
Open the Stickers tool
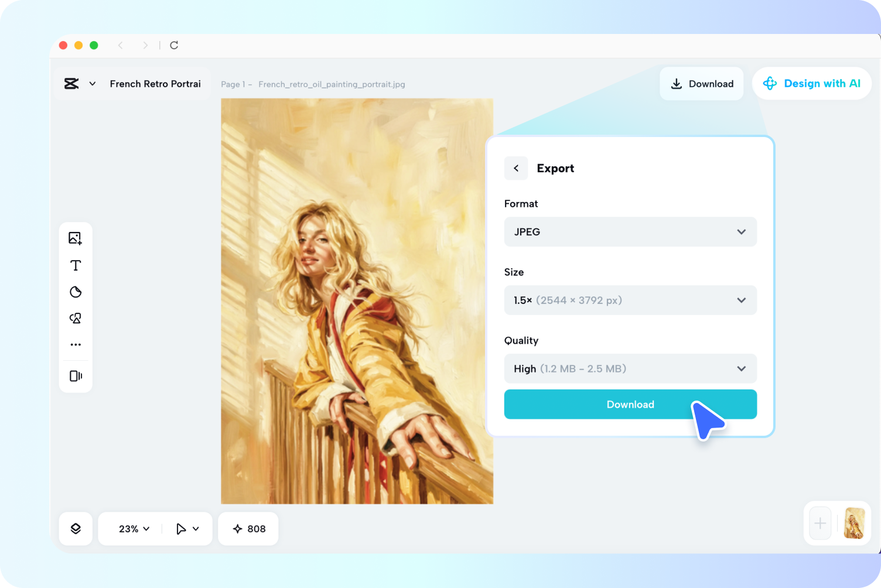[75, 292]
